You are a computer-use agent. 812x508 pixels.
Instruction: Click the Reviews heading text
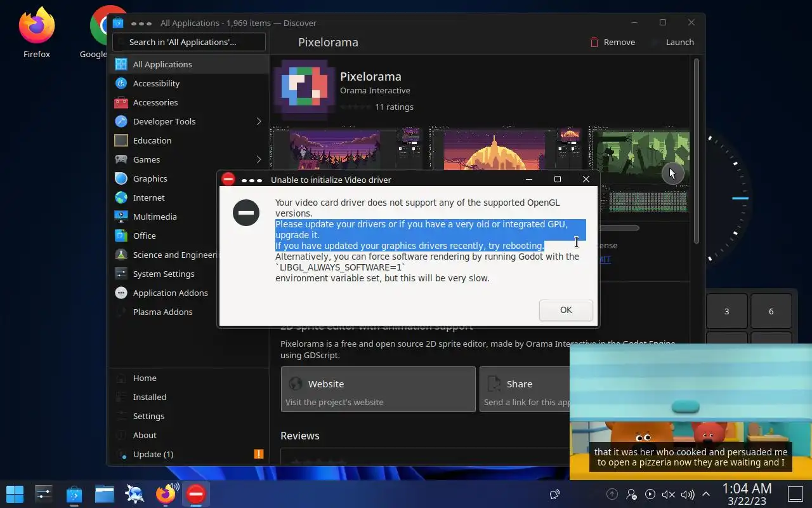pyautogui.click(x=299, y=436)
